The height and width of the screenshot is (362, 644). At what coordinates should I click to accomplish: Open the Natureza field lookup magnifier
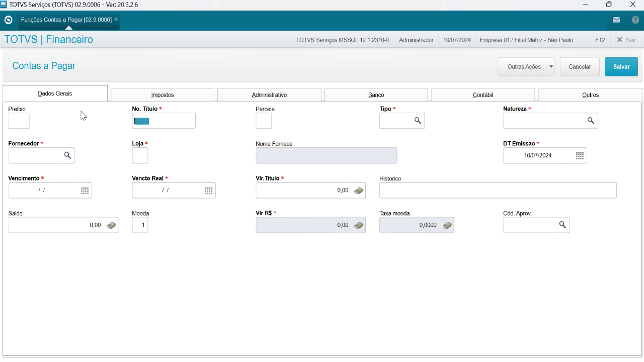click(x=591, y=121)
